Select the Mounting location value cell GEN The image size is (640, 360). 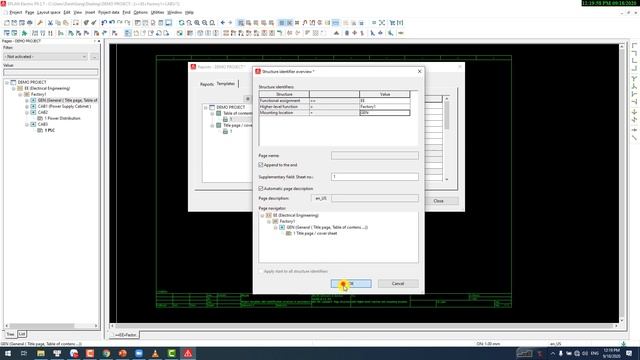coord(384,113)
